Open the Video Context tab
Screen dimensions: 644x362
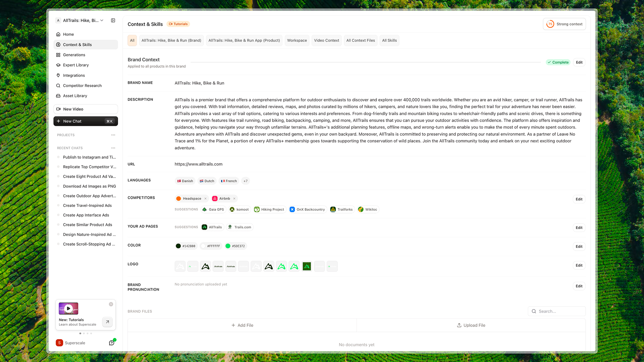point(327,41)
